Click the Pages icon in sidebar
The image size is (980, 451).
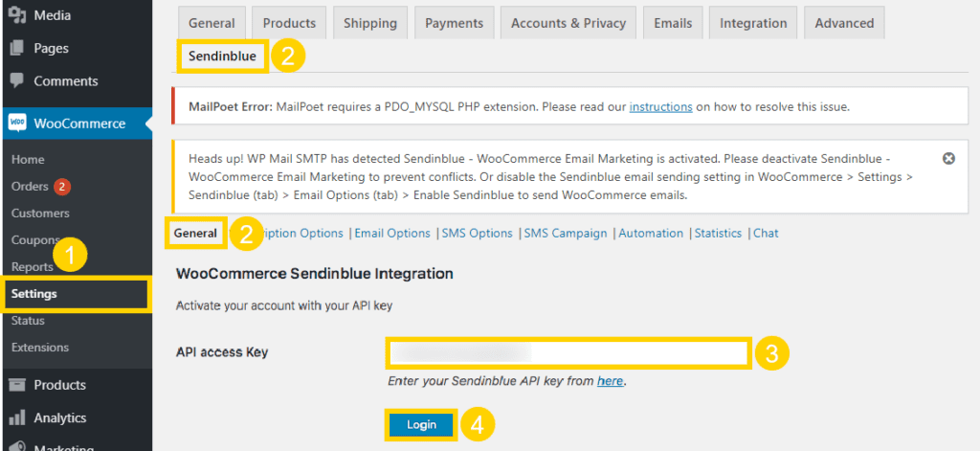coord(18,48)
